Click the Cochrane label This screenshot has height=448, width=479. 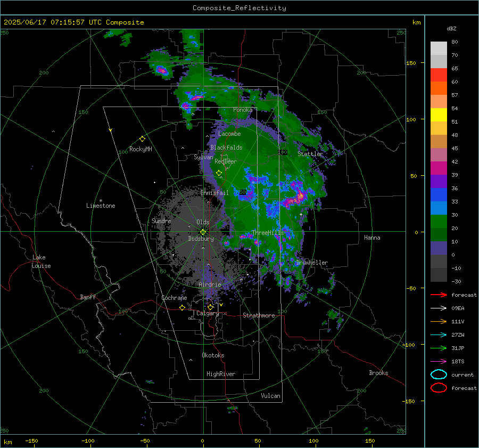click(x=174, y=298)
